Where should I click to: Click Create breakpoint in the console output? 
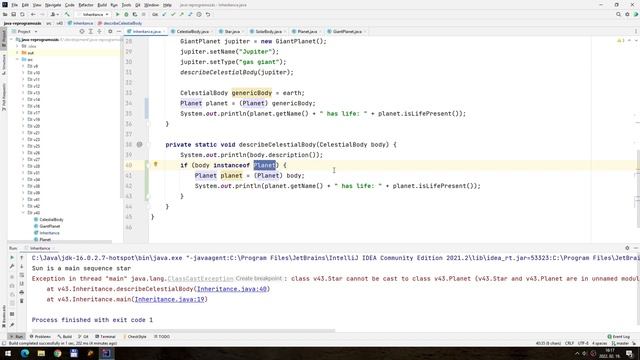coord(258,279)
